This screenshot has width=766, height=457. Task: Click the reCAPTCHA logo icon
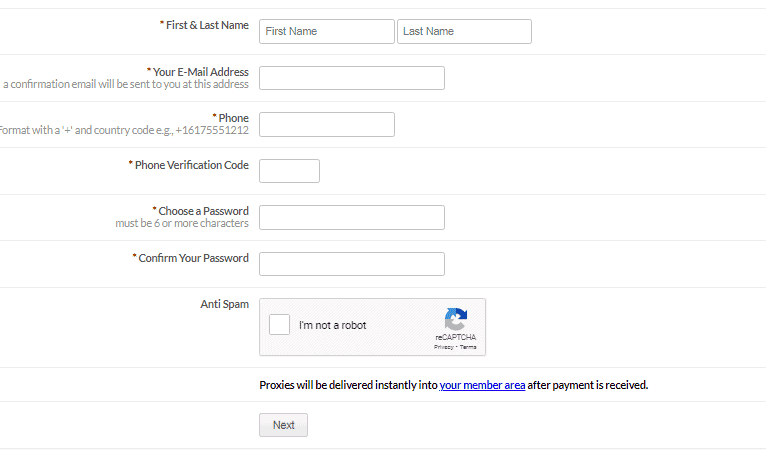(x=456, y=319)
